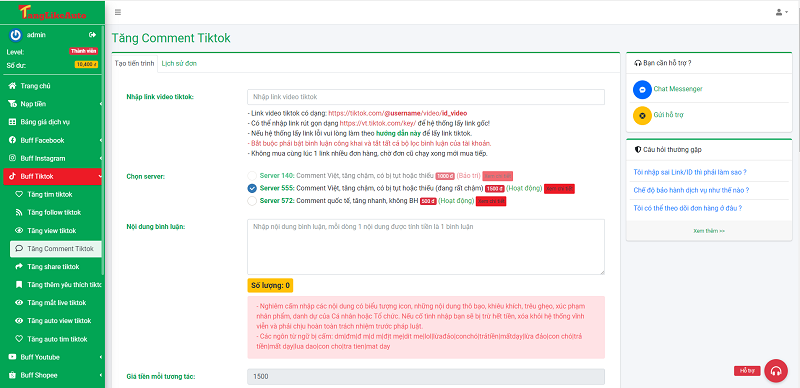Click the admin power avatar icon
Image resolution: width=800 pixels, height=388 pixels.
(15, 35)
